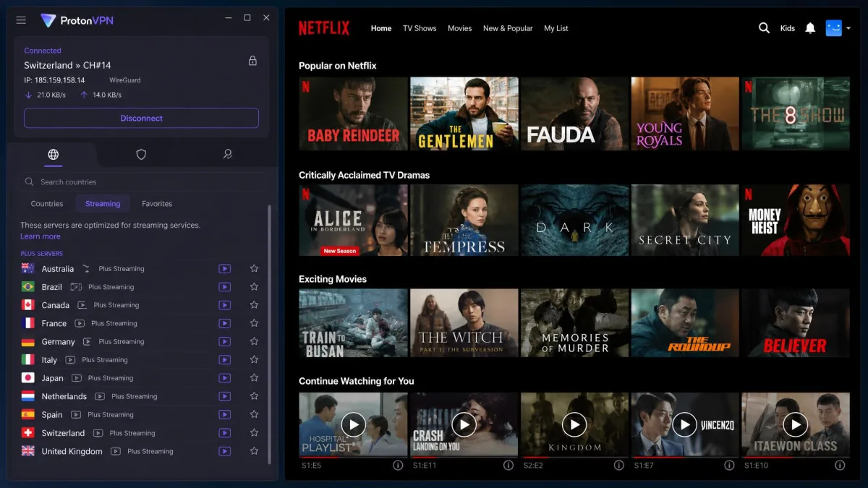Click the Netflix search magnifier icon

764,28
